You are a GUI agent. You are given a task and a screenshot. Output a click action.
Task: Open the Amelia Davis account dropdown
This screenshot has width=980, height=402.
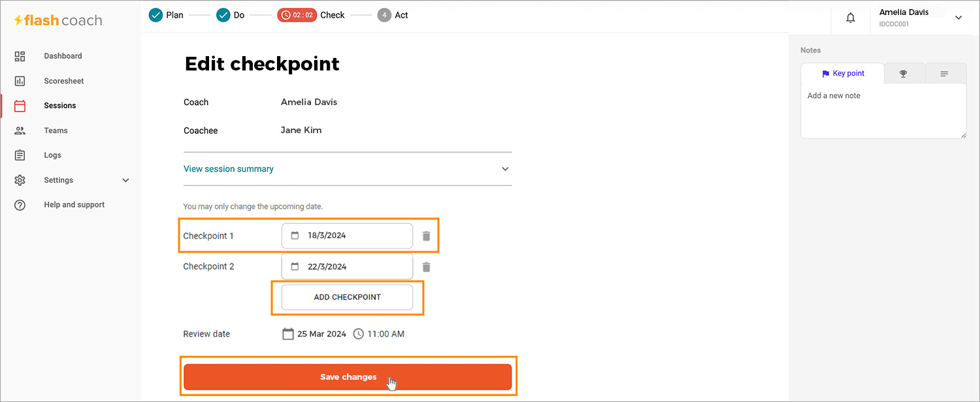pyautogui.click(x=958, y=18)
